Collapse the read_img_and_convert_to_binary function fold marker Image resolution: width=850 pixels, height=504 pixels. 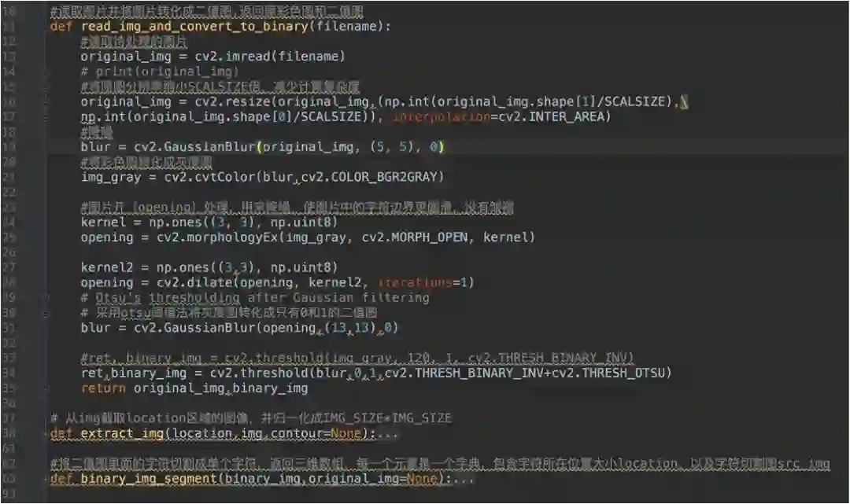(46, 27)
